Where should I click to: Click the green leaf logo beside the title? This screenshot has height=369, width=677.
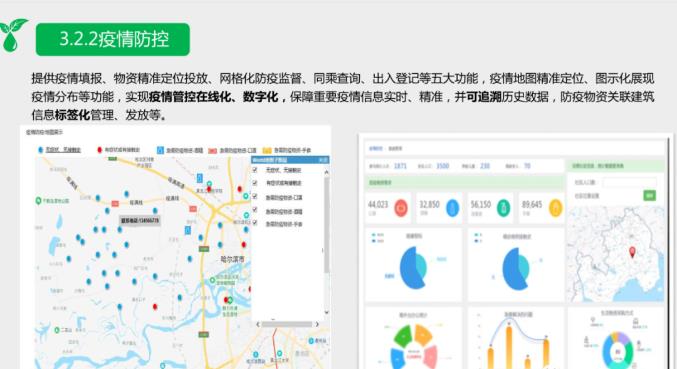click(x=13, y=36)
